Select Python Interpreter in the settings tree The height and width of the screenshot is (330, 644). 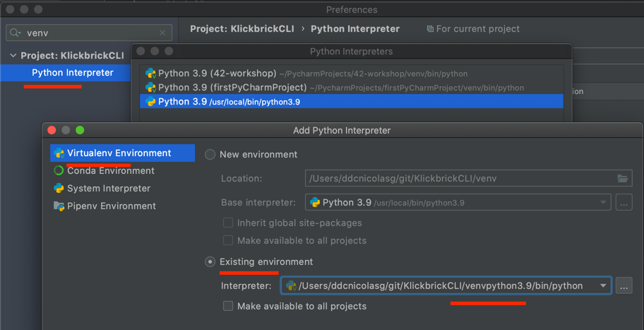click(x=72, y=73)
